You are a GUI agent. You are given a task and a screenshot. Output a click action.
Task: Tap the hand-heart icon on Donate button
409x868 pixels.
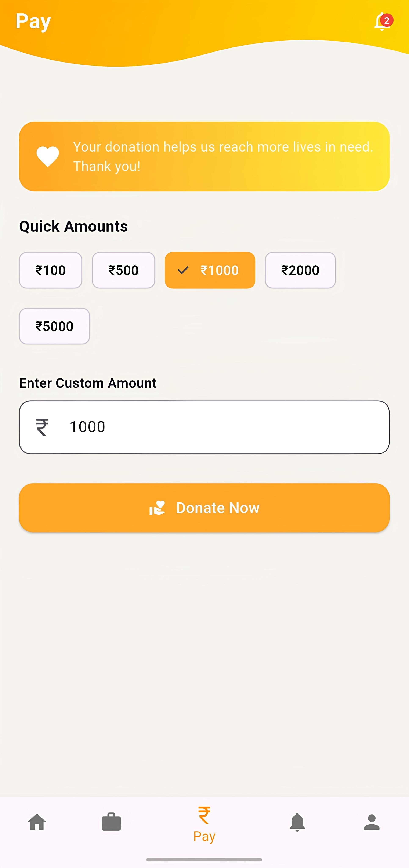point(157,508)
